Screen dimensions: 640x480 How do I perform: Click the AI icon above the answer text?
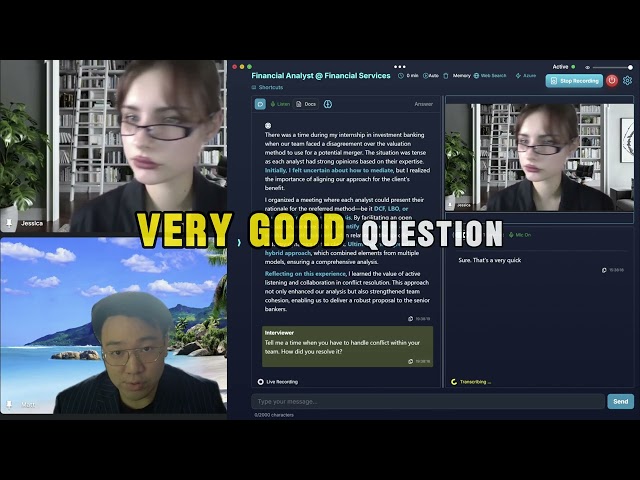coord(268,126)
